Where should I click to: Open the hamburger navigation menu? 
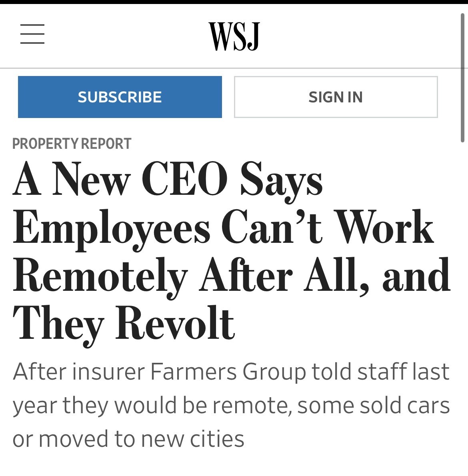[32, 34]
